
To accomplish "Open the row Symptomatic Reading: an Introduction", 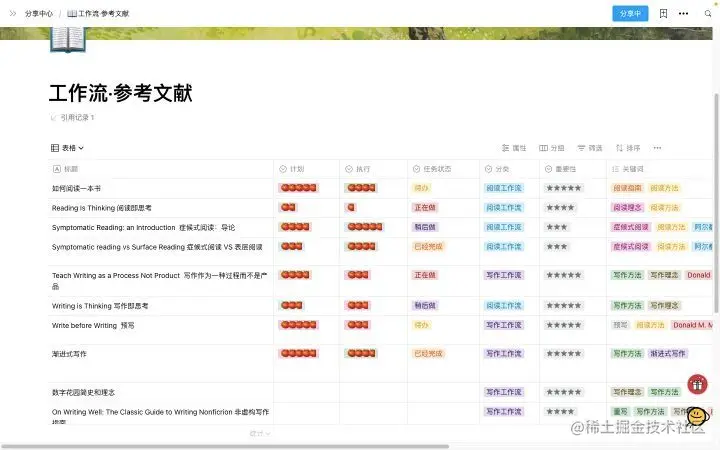I will (x=143, y=227).
